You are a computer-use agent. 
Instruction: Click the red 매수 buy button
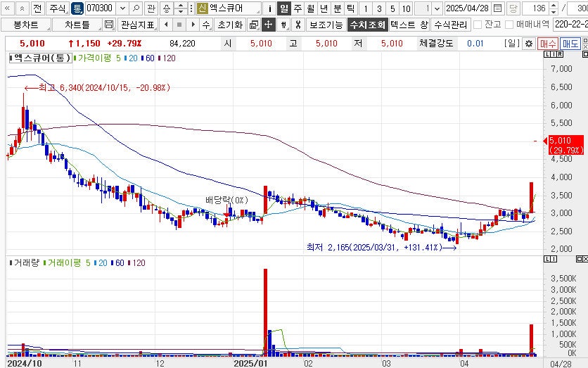(x=548, y=44)
